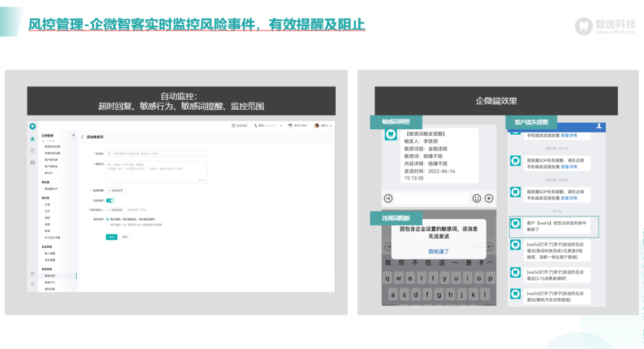Open 敏感行为 in the sidebar
644x349 pixels.
pos(49,282)
